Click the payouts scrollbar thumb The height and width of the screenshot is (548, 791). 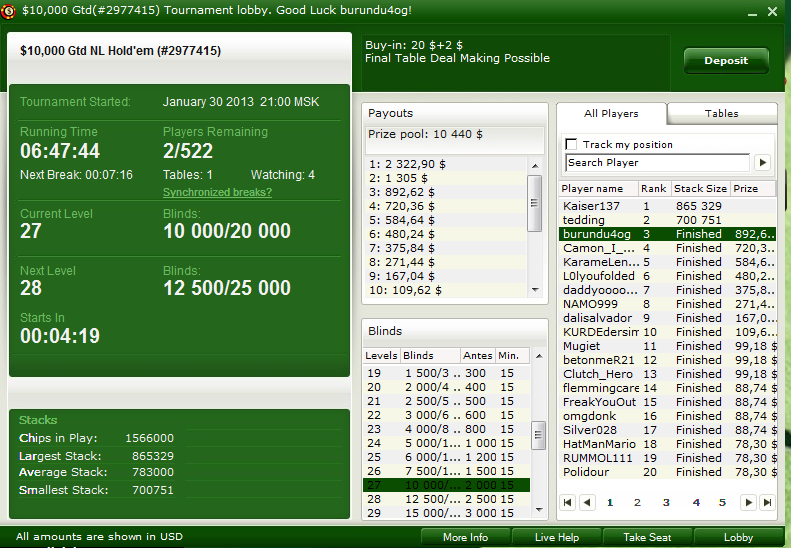point(535,203)
